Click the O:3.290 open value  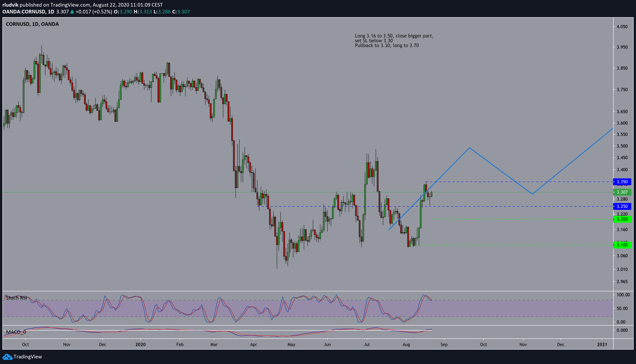coord(123,12)
